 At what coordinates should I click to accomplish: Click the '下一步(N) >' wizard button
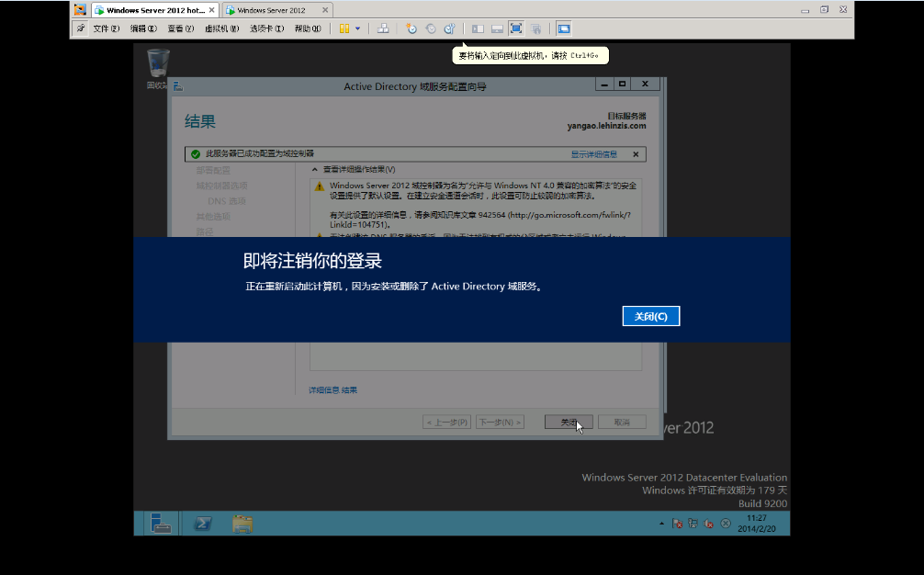click(500, 422)
